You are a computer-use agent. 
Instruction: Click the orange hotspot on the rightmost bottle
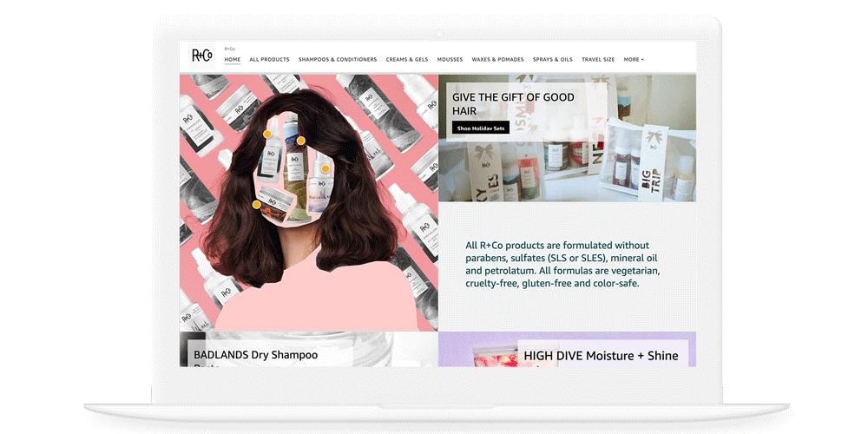(x=326, y=168)
